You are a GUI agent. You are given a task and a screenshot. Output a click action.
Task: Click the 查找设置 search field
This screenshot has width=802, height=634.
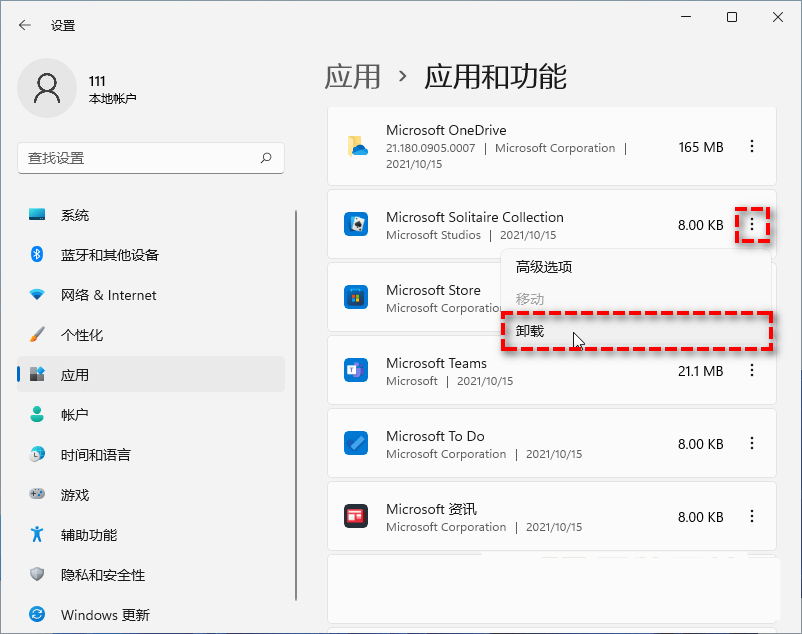coord(140,158)
